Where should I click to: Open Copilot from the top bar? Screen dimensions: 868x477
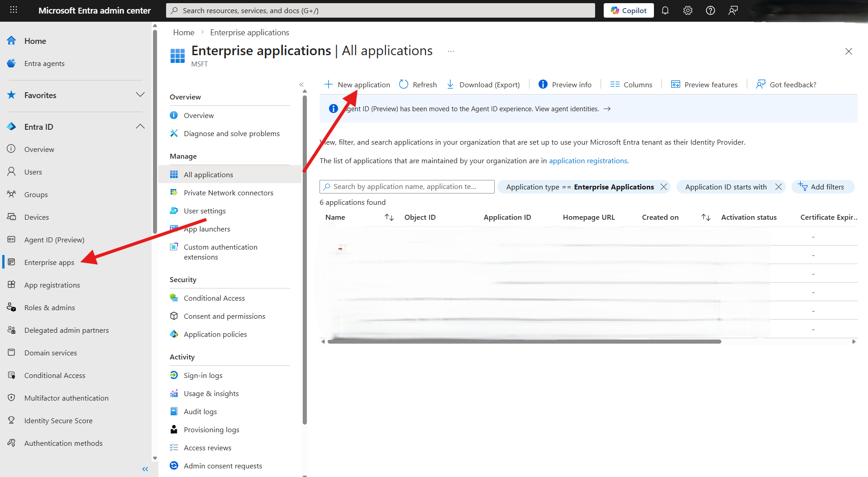[x=628, y=10]
